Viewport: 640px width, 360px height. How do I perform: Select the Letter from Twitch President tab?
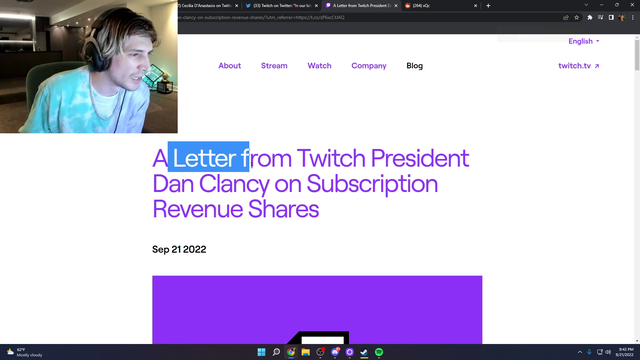coord(361,6)
